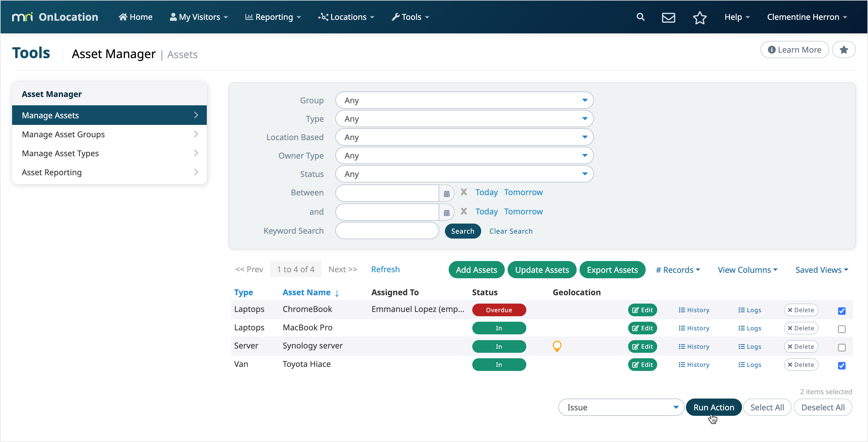Go to Home in navigation

[135, 17]
